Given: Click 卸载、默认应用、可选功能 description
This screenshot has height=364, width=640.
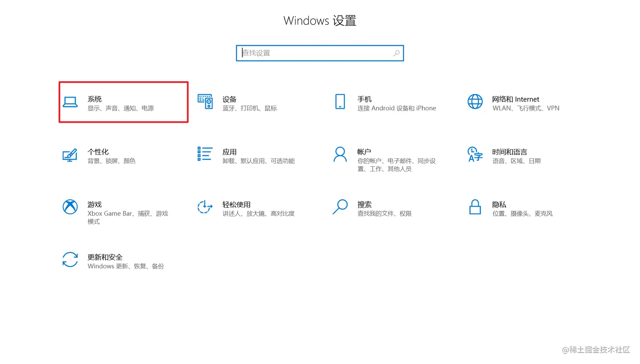Looking at the screenshot, I should pyautogui.click(x=259, y=161).
